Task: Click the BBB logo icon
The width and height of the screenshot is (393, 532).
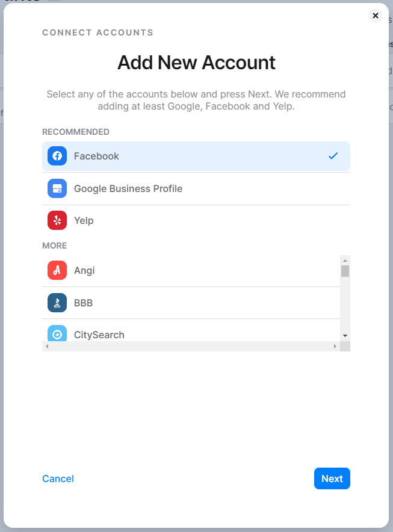Action: (x=57, y=303)
